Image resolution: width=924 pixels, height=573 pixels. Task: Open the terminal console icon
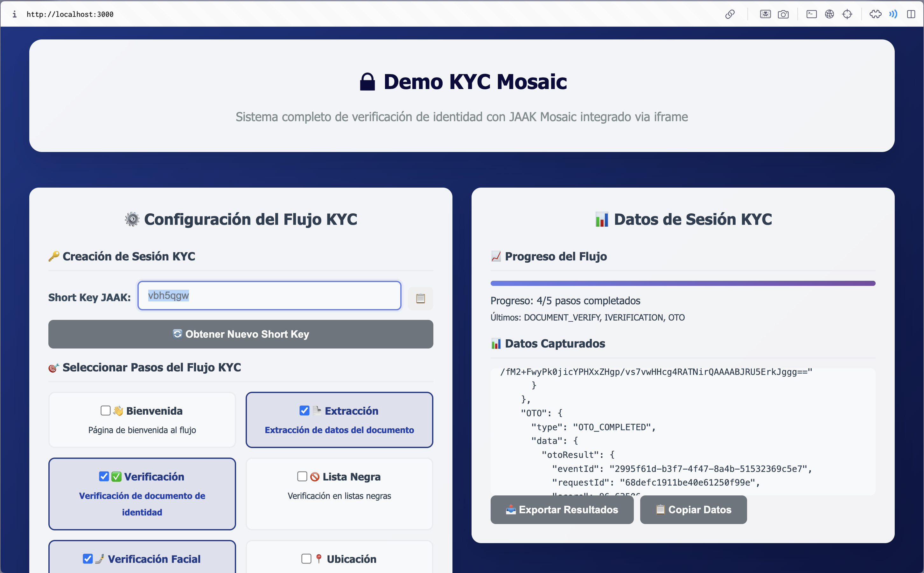pyautogui.click(x=811, y=14)
